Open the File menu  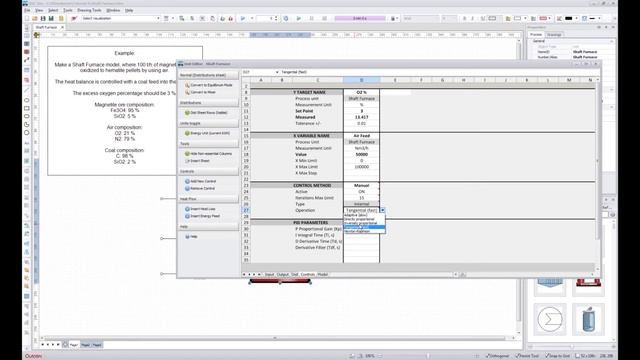click(x=27, y=10)
